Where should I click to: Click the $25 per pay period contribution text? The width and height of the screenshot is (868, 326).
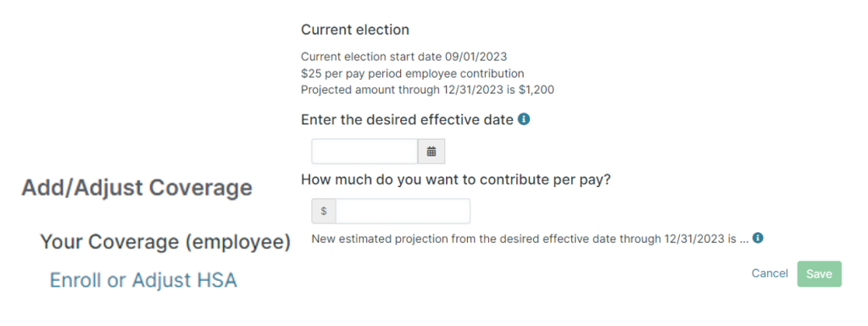pyautogui.click(x=413, y=74)
